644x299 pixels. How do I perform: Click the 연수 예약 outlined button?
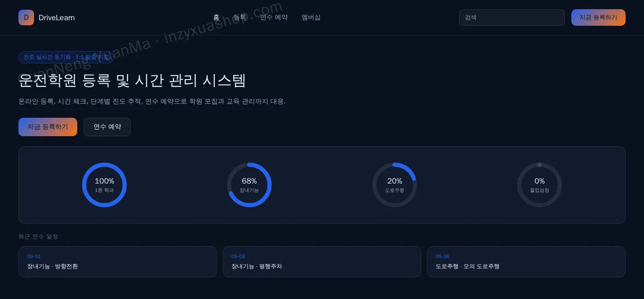[107, 127]
